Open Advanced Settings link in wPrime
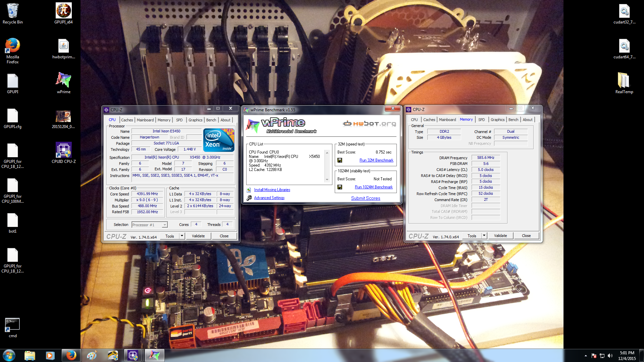Screen dimensions: 644x362 (x=269, y=198)
